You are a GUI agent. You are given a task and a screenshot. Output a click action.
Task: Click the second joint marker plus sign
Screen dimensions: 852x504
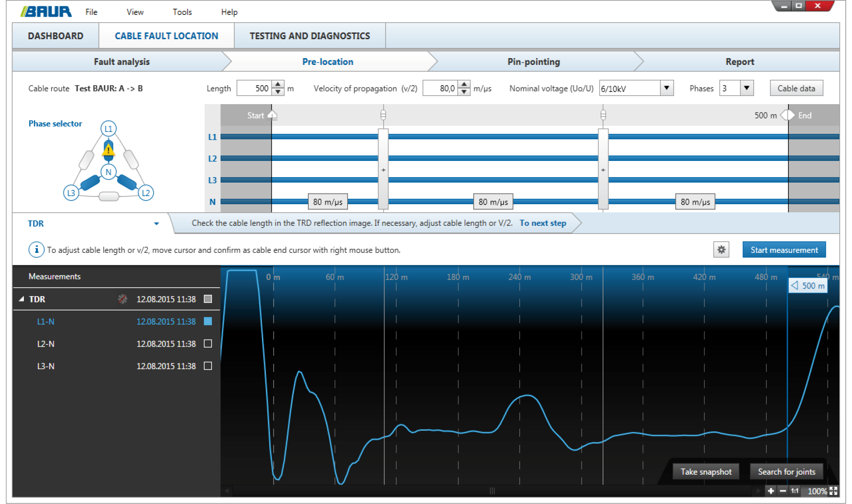pyautogui.click(x=603, y=170)
